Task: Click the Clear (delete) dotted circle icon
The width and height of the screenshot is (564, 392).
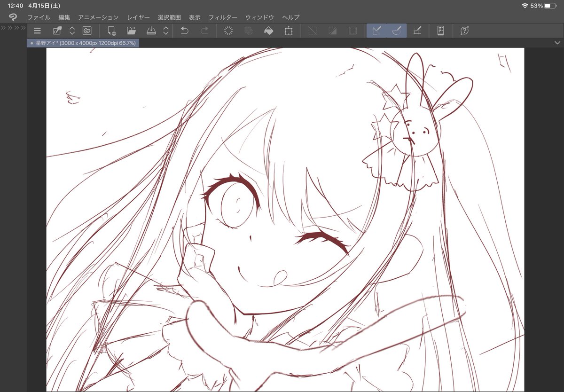Action: click(229, 31)
